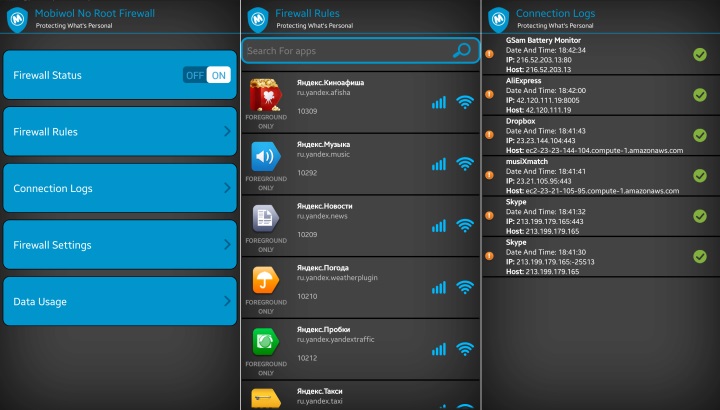This screenshot has height=410, width=720.
Task: Select the Яндекс.Погода umbrella app icon
Action: [265, 280]
